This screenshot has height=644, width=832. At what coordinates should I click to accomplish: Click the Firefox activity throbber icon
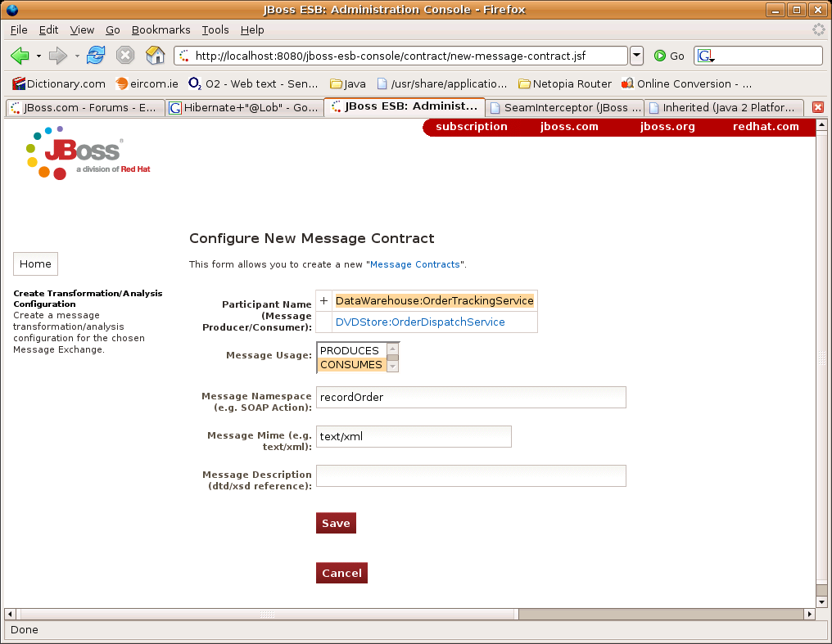(818, 29)
